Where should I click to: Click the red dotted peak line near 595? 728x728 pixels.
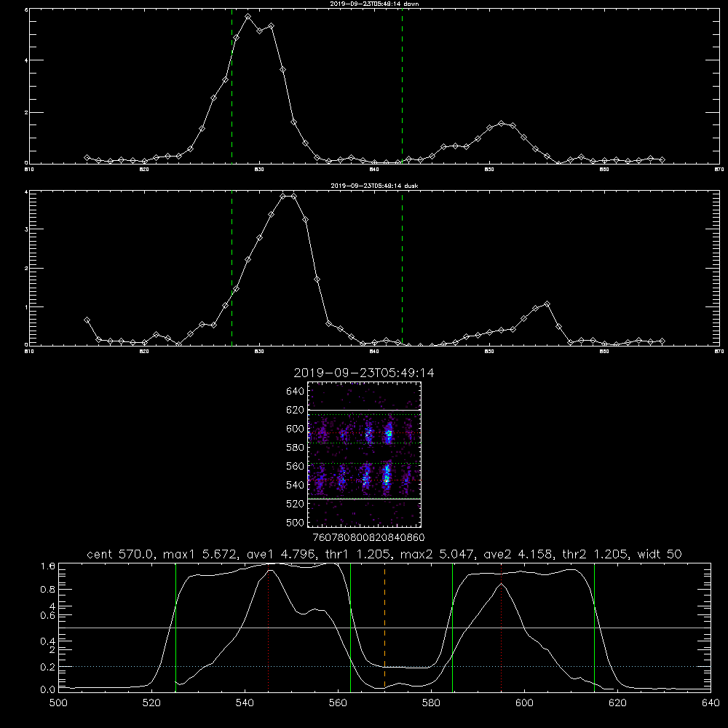pos(502,627)
